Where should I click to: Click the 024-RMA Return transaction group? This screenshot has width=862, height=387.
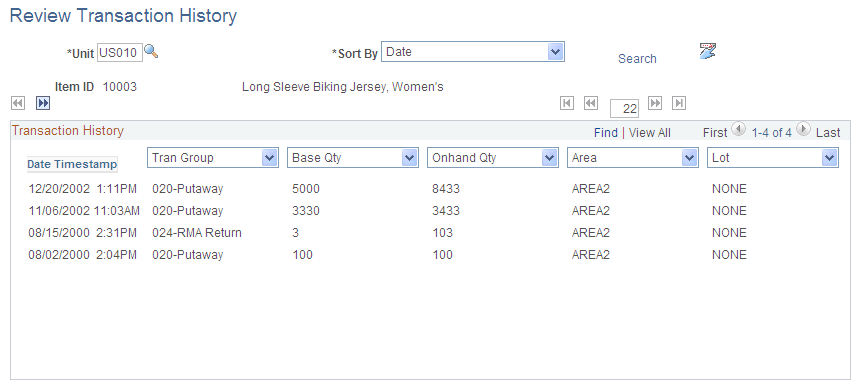[197, 233]
